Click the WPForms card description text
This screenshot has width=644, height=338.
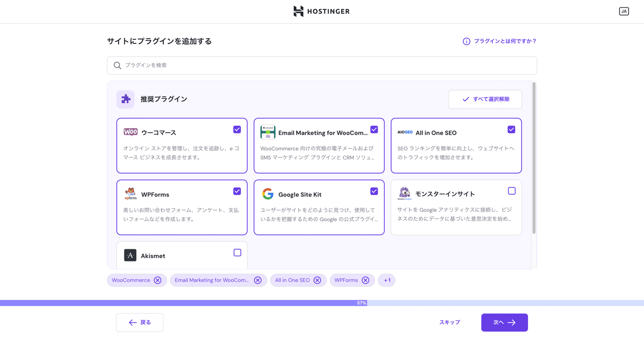tap(182, 214)
